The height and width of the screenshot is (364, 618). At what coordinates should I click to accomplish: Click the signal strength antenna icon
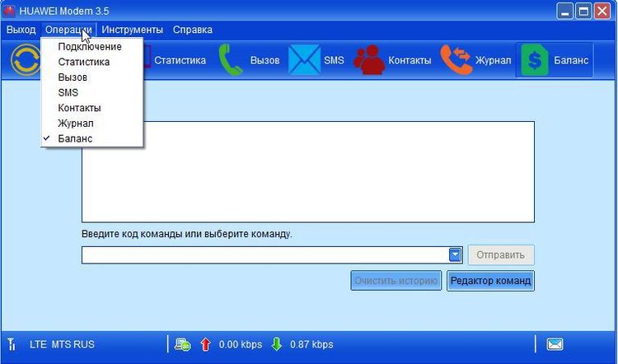[12, 344]
